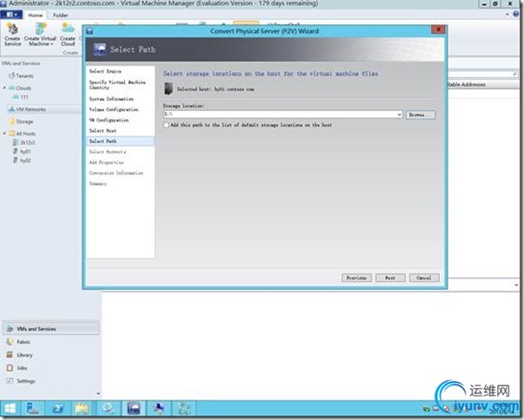Go to Specify Virtual Machine Identity step
Image resolution: width=524 pixels, height=420 pixels.
[117, 84]
